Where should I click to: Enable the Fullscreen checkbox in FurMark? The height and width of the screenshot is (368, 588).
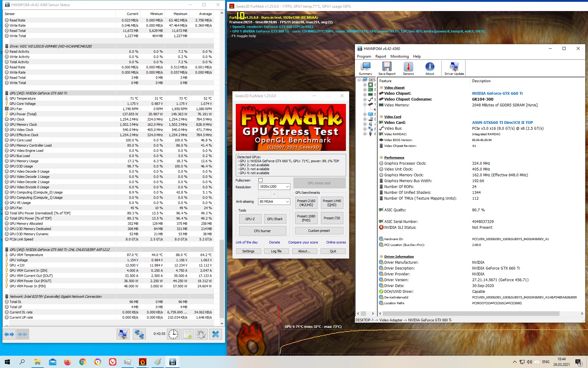click(261, 180)
